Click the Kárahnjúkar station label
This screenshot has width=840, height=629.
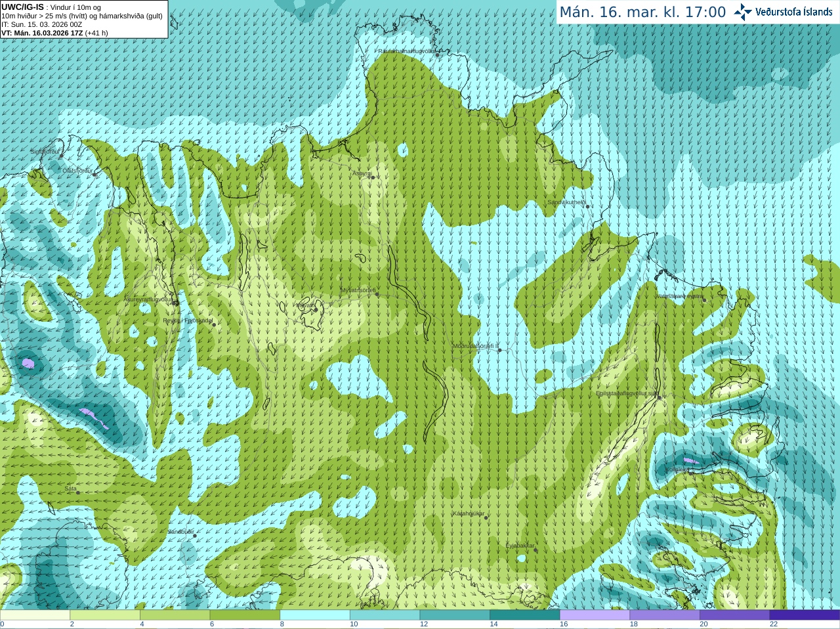click(x=469, y=513)
